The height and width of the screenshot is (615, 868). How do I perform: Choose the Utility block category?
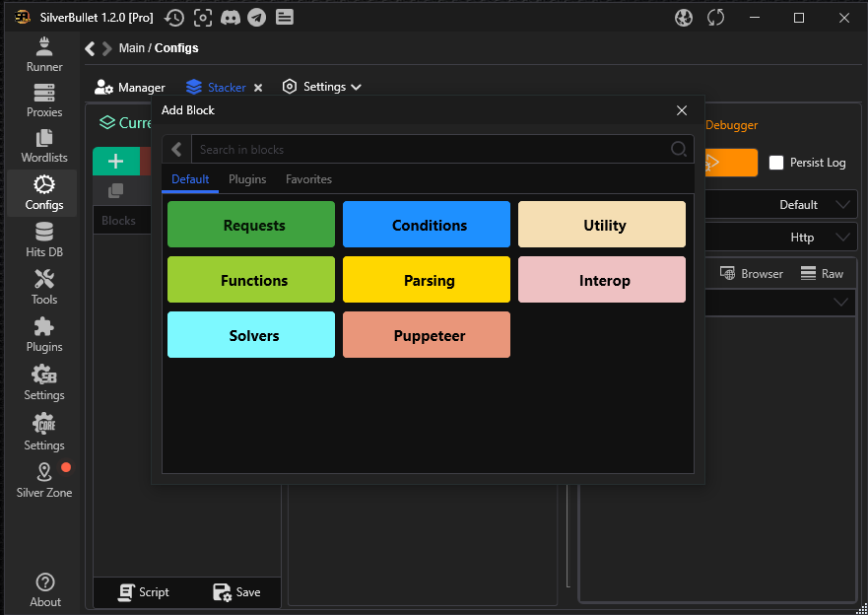(x=602, y=224)
